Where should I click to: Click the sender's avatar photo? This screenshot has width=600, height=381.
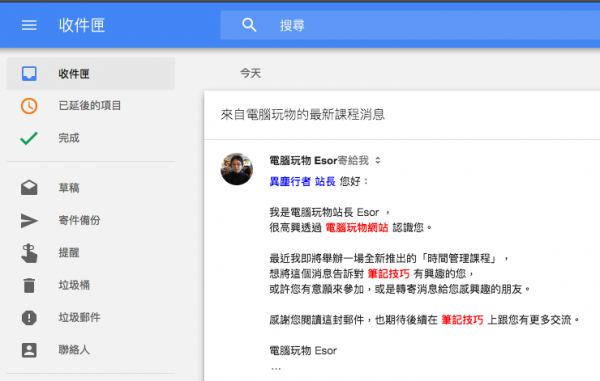click(x=236, y=169)
